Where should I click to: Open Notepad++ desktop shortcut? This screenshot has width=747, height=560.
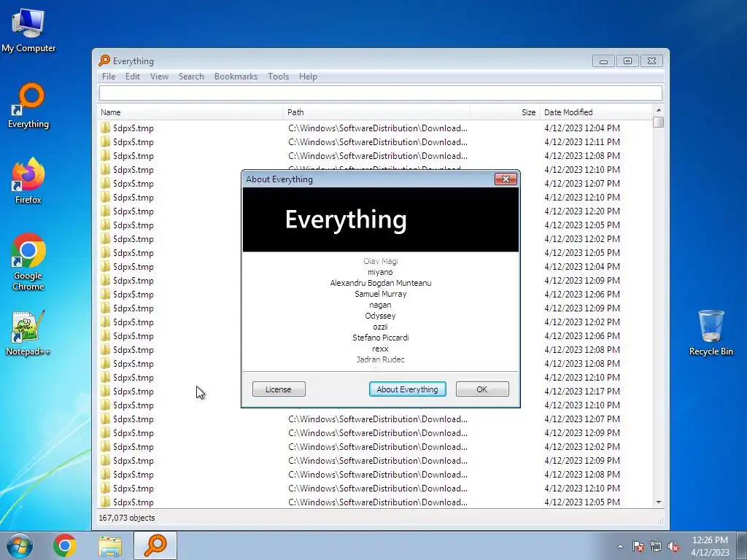[28, 332]
